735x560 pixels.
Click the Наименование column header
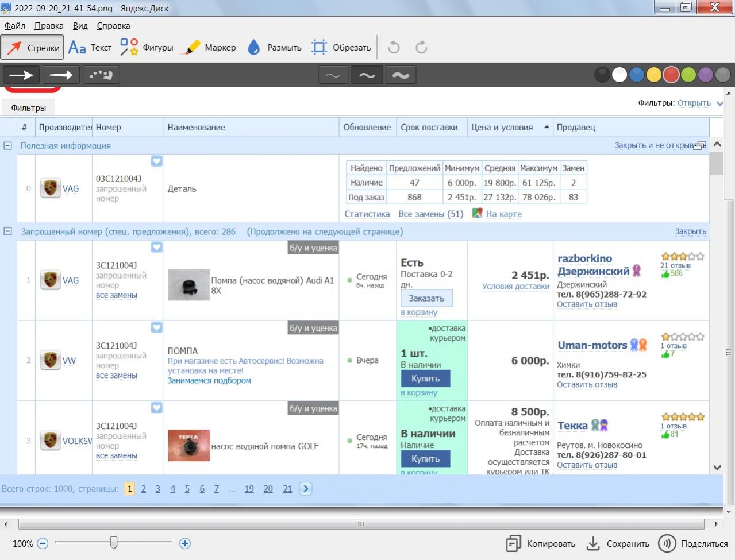click(x=252, y=128)
